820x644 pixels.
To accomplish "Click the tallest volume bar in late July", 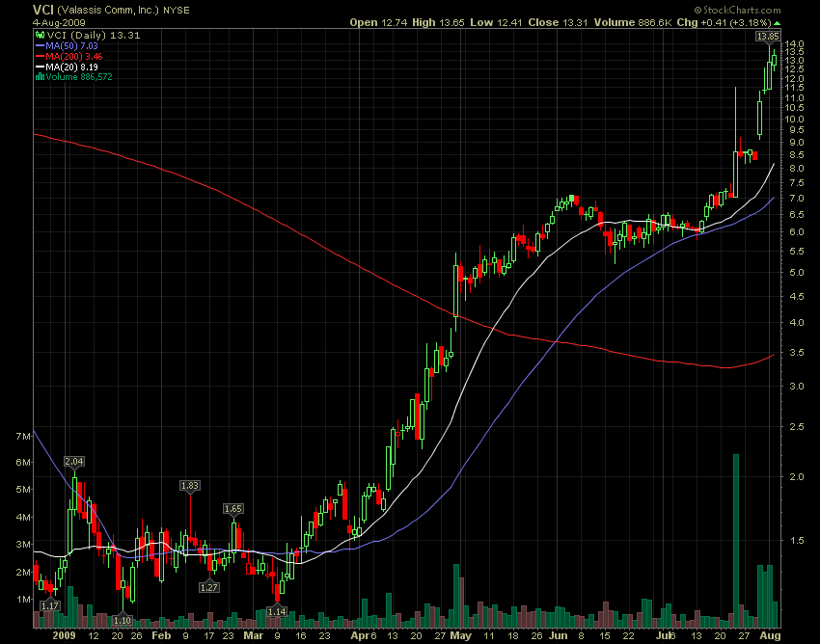I will pos(736,541).
